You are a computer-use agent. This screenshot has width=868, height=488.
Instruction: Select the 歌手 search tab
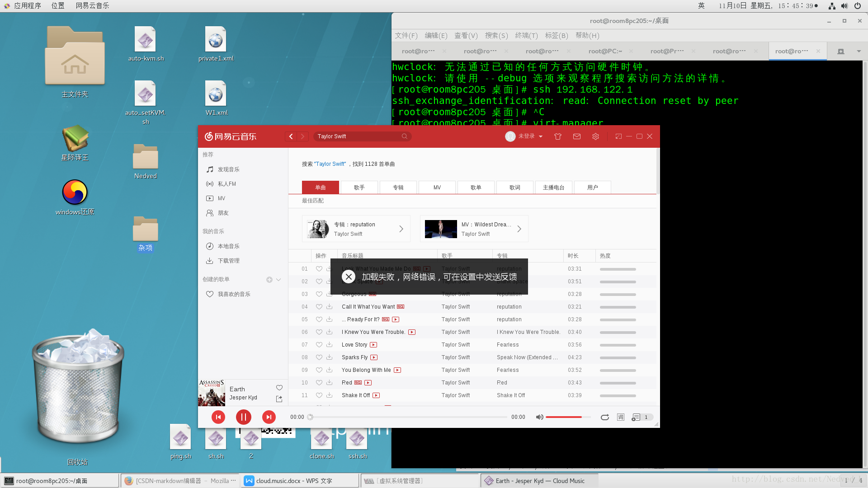coord(359,188)
